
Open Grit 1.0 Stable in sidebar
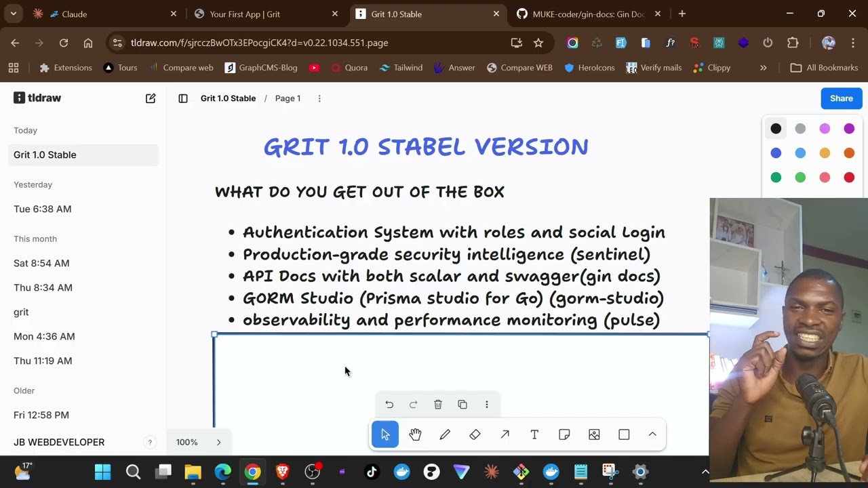[83, 155]
